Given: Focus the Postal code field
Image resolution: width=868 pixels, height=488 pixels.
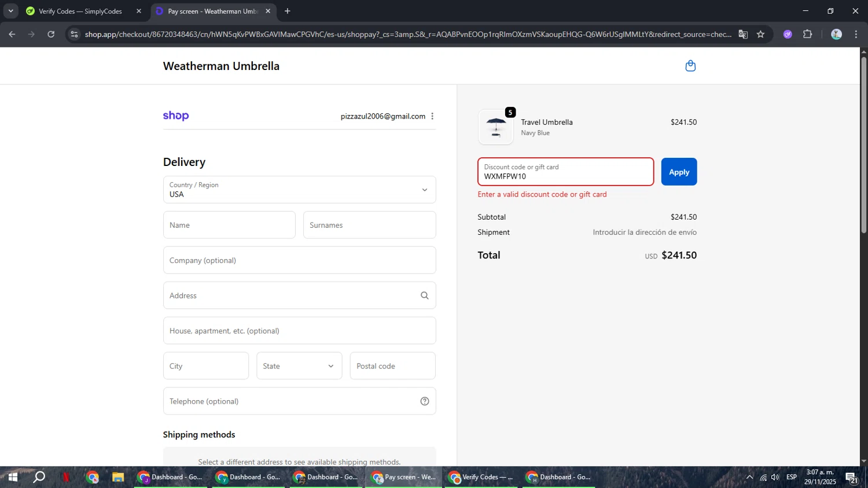Looking at the screenshot, I should click(392, 366).
